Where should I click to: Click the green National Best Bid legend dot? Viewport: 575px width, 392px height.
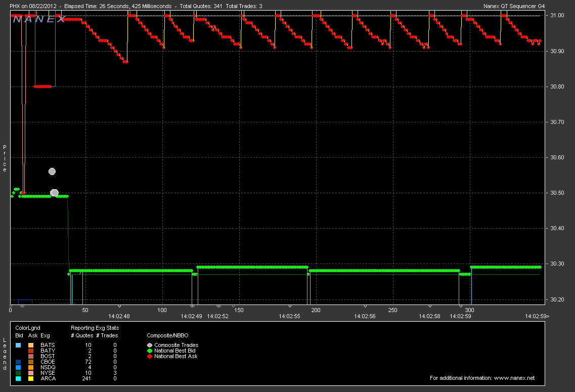tap(150, 351)
